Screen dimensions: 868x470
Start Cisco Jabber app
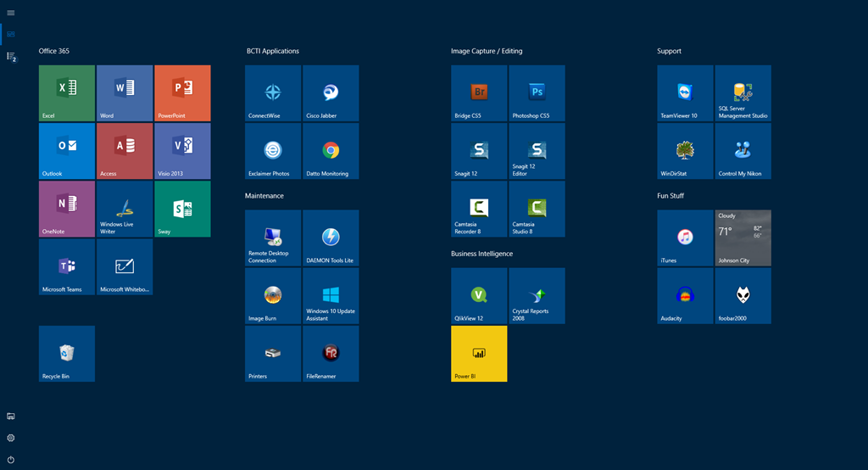[x=331, y=93]
